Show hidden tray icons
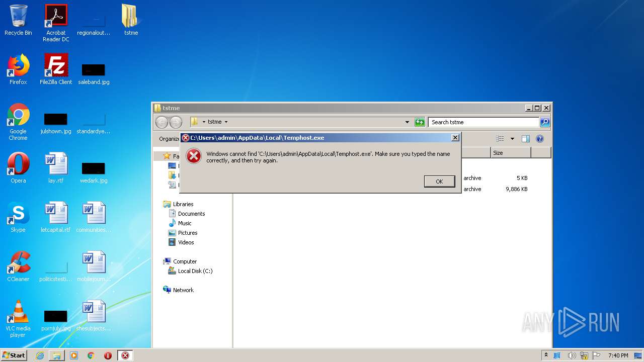The height and width of the screenshot is (362, 644). [x=546, y=355]
